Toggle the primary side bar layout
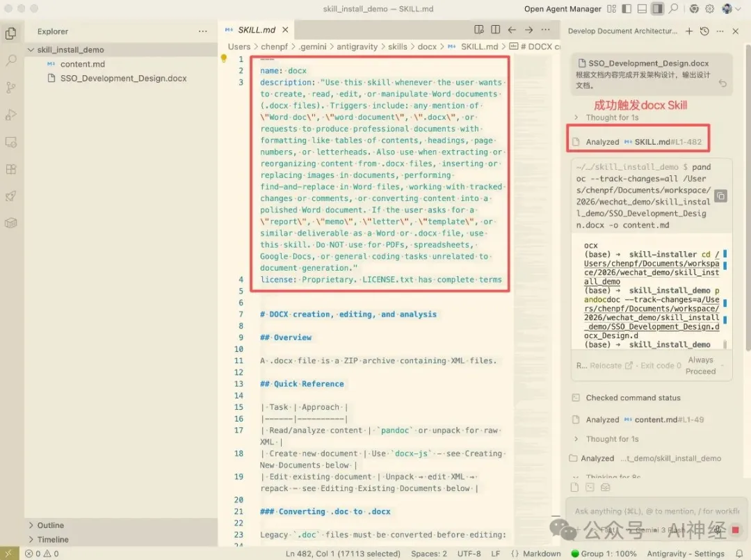The width and height of the screenshot is (751, 560). point(627,9)
